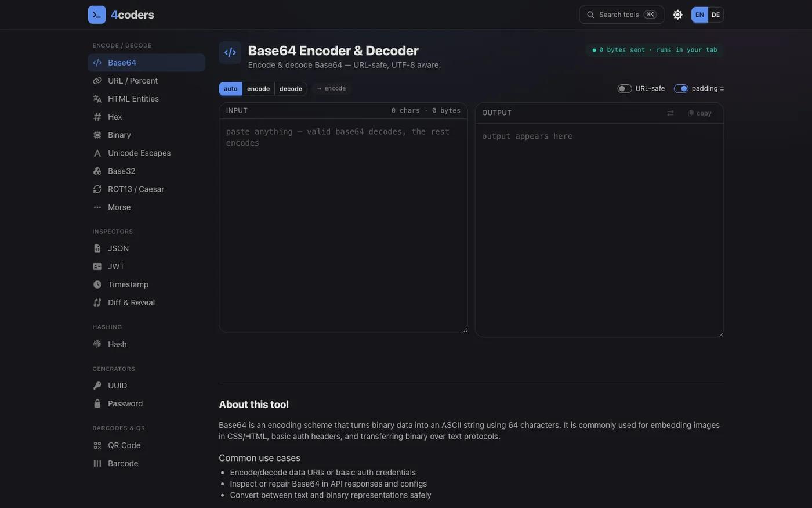The height and width of the screenshot is (508, 812).
Task: Switch language to DE
Action: [x=716, y=15]
